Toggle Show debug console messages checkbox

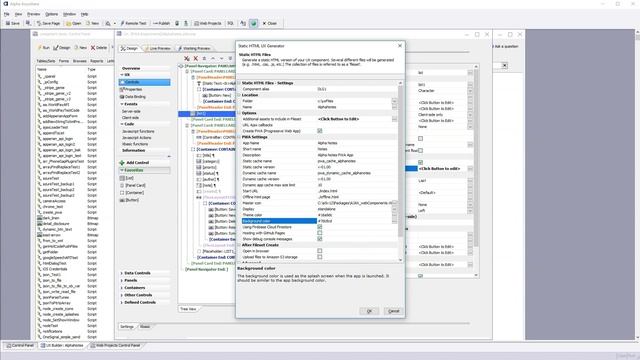[320, 239]
